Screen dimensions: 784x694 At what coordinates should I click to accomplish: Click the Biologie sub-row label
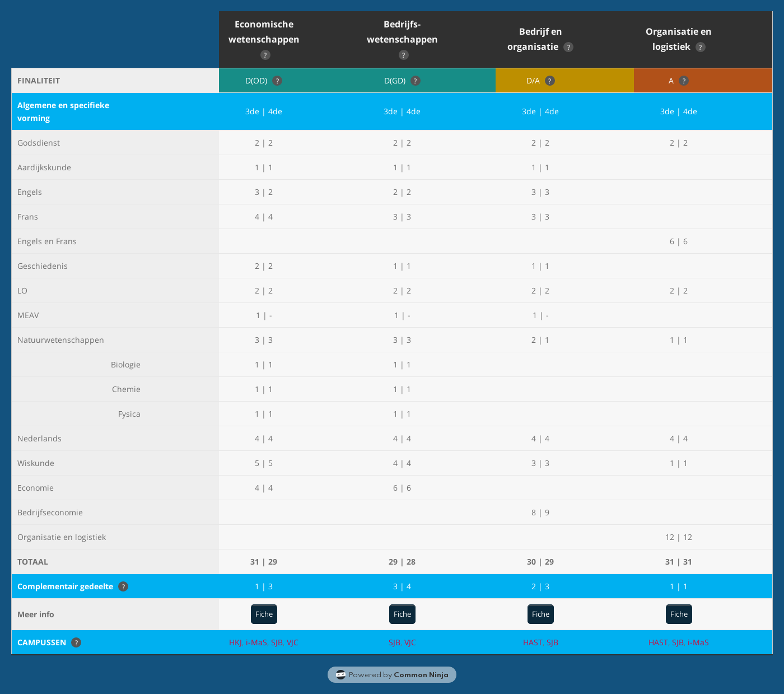[125, 365]
